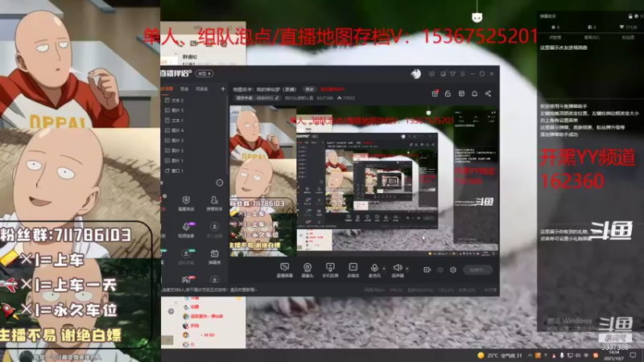Screen dimensions: 644x362
Task: Open the message icon in the title bar
Action: coord(431,74)
